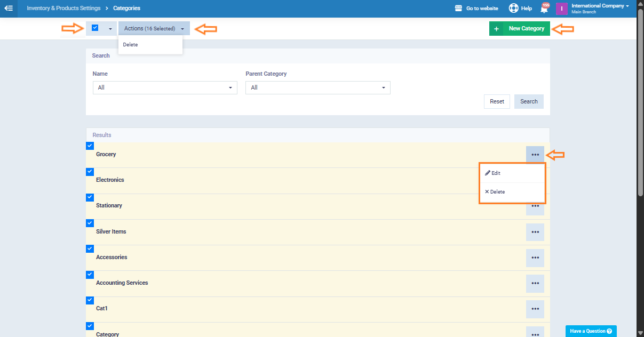This screenshot has width=644, height=337.
Task: Open three-dots menu for Accounting Services
Action: click(535, 283)
